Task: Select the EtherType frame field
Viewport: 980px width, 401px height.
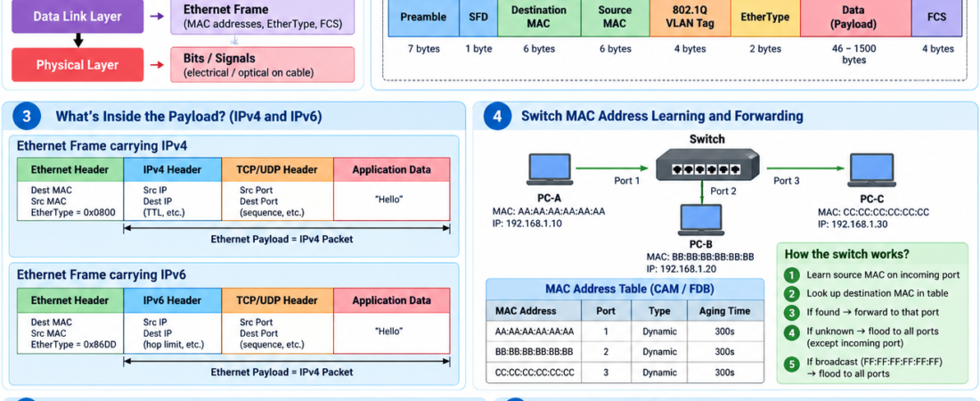Action: point(765,18)
